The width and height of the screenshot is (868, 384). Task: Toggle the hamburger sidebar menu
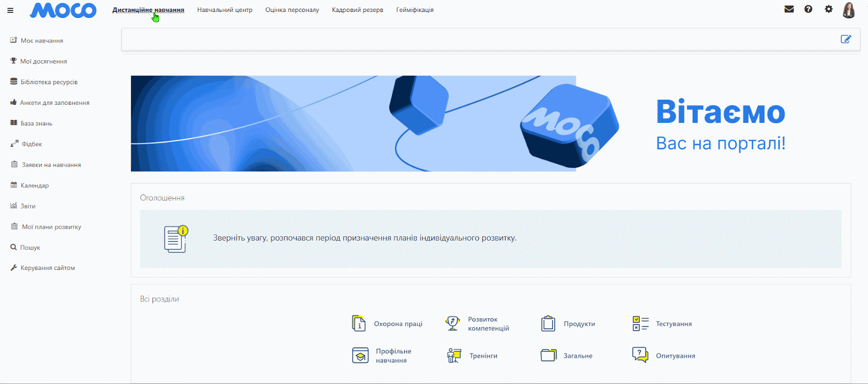pyautogui.click(x=10, y=10)
